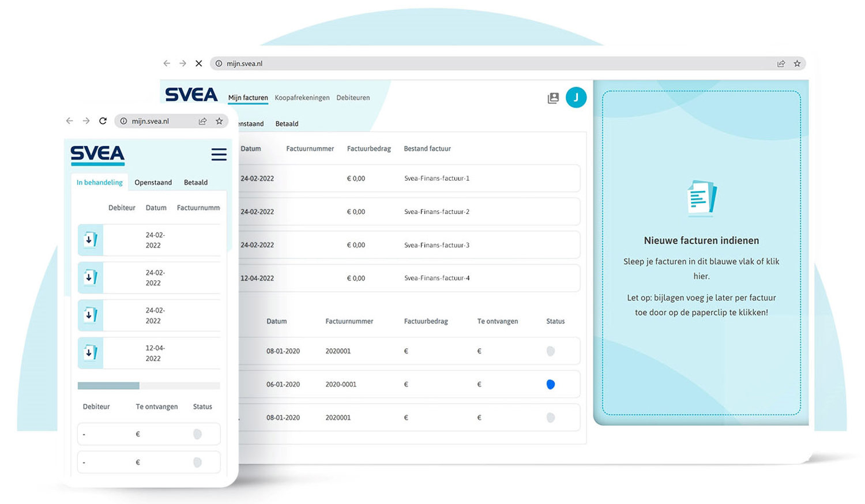Open the Svea-Finans-factuur-2 row

[x=409, y=212]
